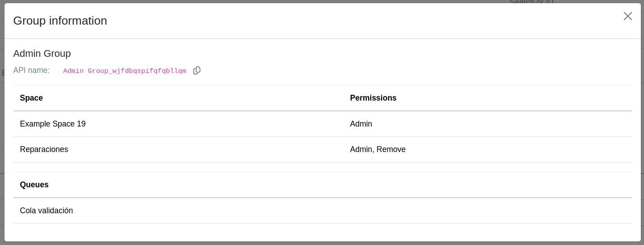This screenshot has width=644, height=245.
Task: Click the pink API name code text
Action: pos(124,71)
